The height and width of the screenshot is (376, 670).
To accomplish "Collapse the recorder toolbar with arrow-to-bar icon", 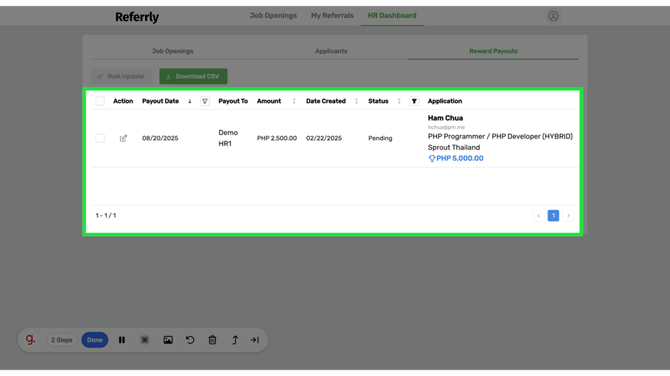I will pos(255,340).
